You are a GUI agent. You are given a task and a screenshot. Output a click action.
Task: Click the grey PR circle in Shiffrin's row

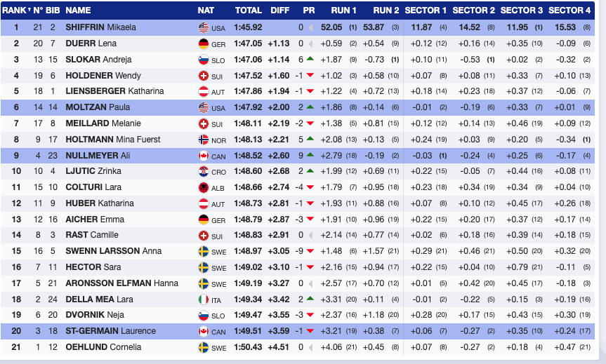coord(310,27)
